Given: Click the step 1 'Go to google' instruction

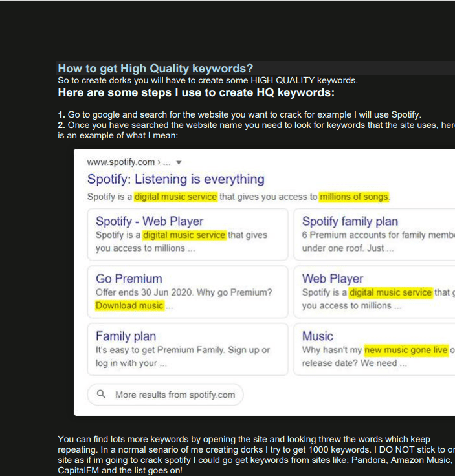Looking at the screenshot, I should click(239, 115).
